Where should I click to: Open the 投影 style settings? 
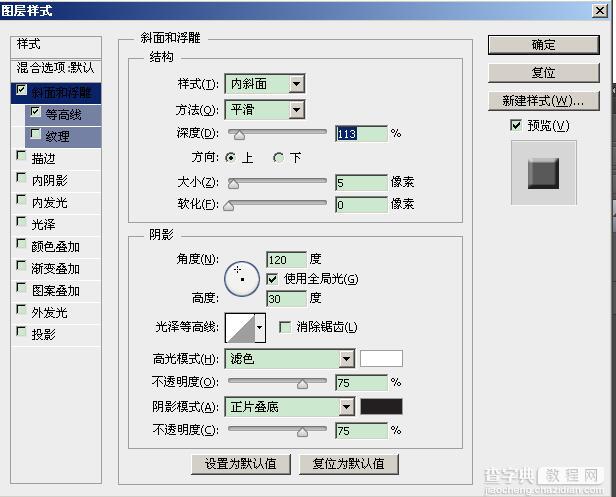tap(44, 335)
